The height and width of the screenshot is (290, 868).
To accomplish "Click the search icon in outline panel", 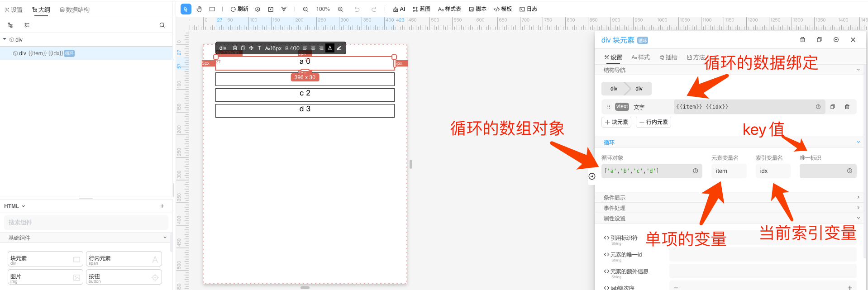I will pos(162,25).
